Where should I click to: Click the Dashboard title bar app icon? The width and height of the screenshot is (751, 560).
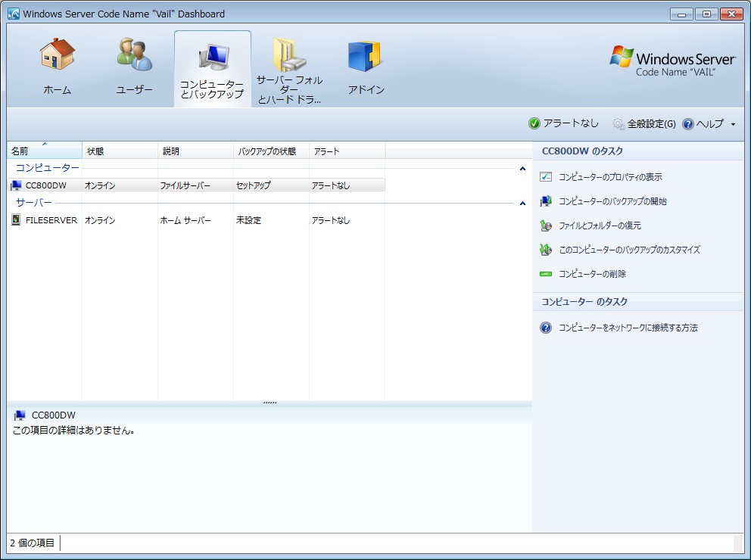(x=14, y=14)
